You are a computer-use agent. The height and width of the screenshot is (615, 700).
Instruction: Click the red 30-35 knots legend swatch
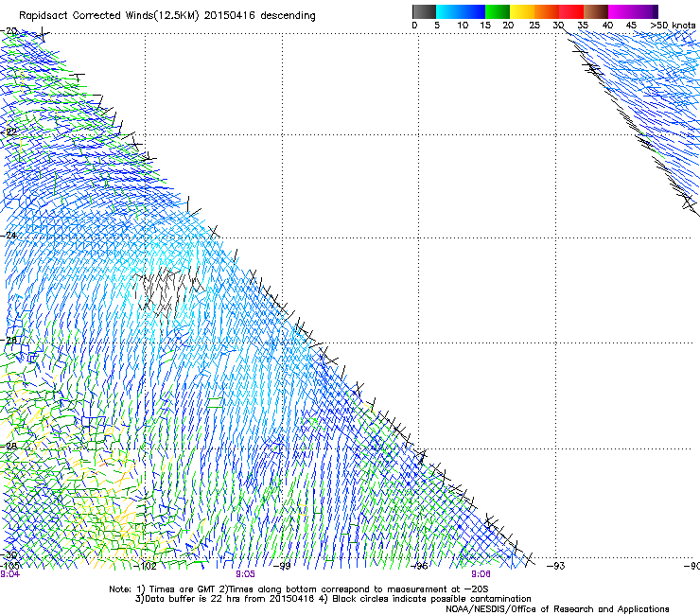click(571, 11)
